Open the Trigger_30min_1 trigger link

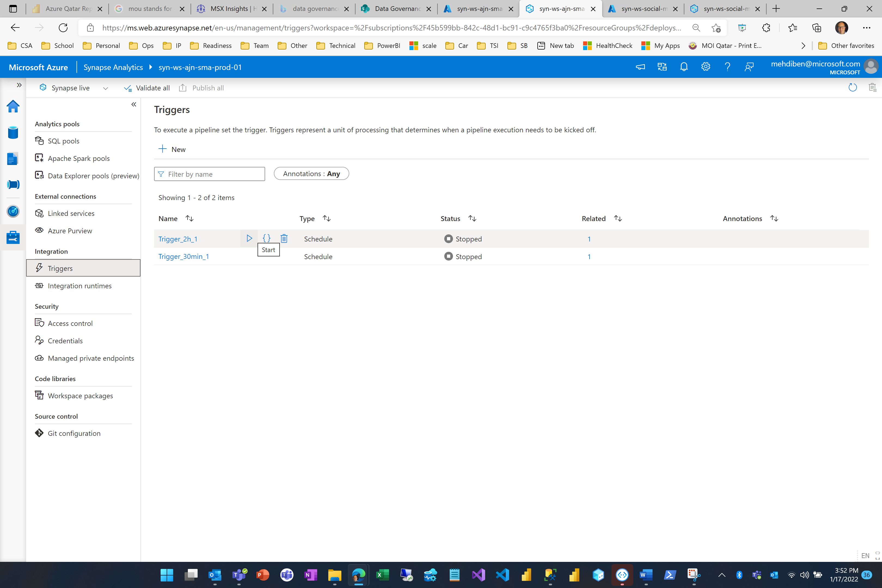click(183, 256)
